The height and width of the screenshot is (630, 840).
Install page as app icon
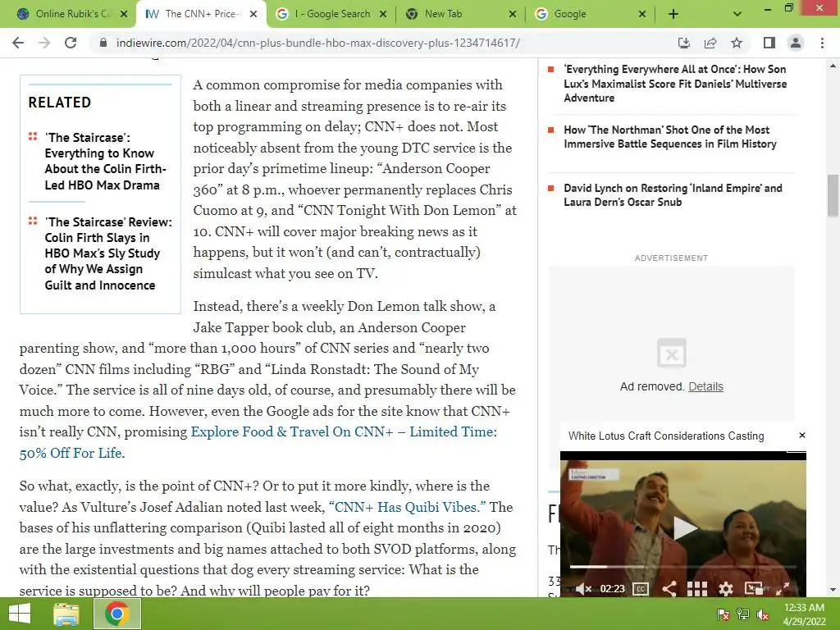point(684,43)
